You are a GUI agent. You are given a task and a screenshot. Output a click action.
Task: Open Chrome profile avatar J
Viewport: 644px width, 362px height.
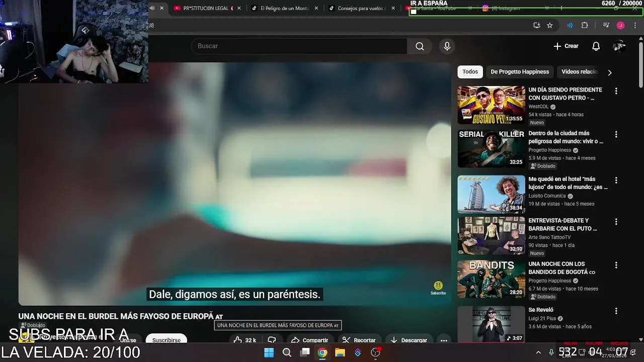[621, 25]
